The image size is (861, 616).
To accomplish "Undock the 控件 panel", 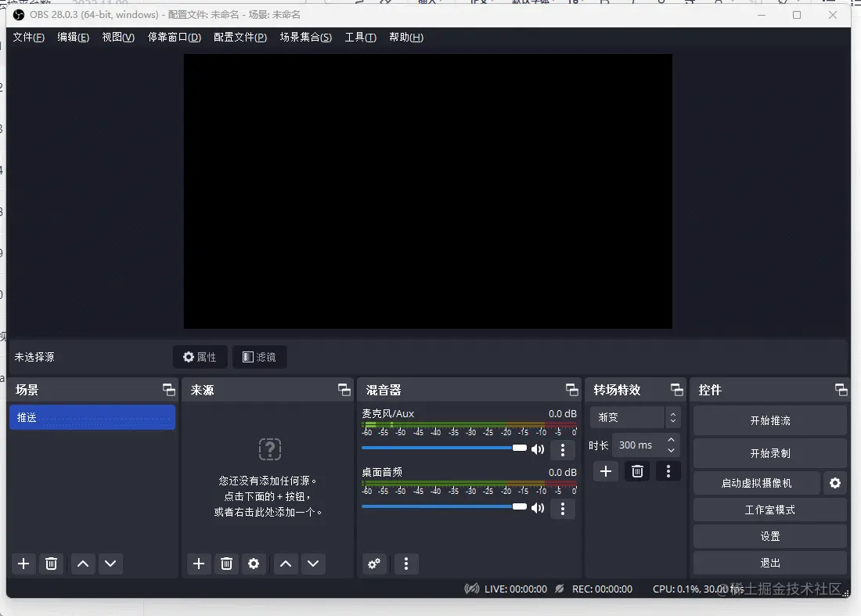I will [841, 390].
